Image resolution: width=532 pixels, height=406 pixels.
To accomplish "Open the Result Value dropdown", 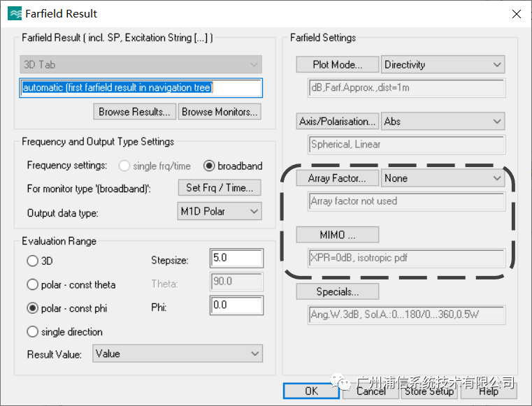I will (x=176, y=354).
